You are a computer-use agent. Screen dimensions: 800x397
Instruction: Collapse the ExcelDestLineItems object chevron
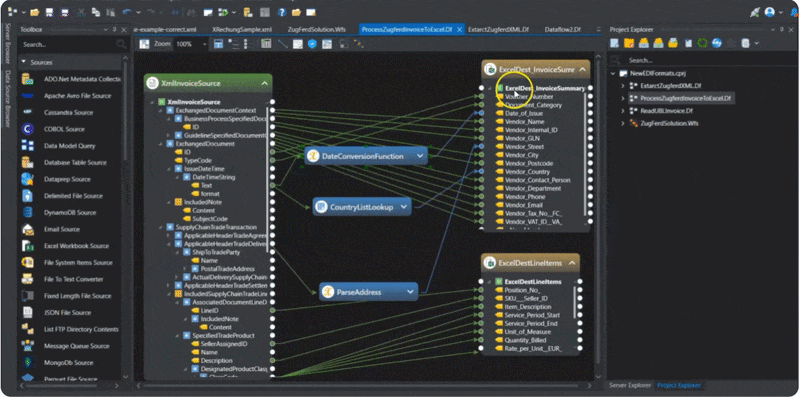coord(572,263)
